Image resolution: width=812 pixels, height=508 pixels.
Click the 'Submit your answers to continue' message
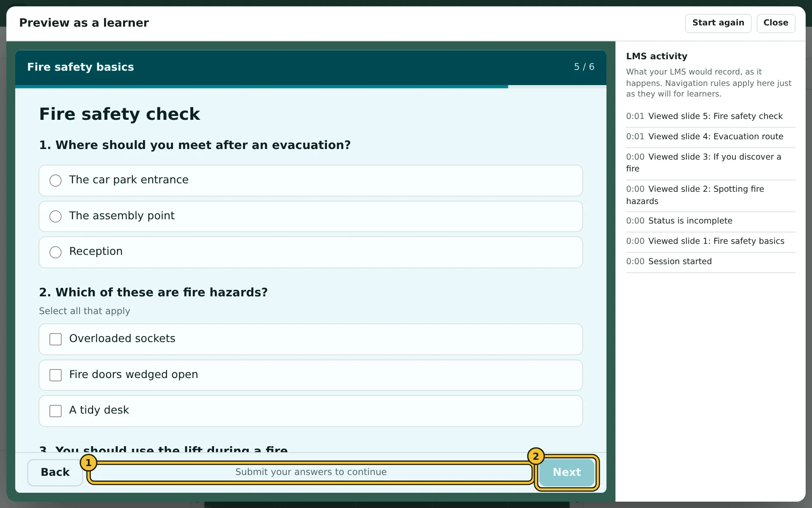point(311,472)
